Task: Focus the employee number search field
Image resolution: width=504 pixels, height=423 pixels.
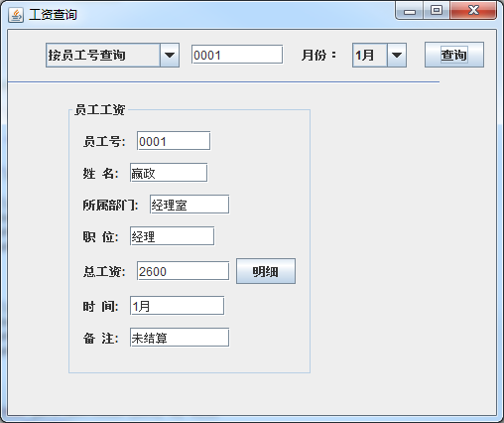Action: pos(237,55)
